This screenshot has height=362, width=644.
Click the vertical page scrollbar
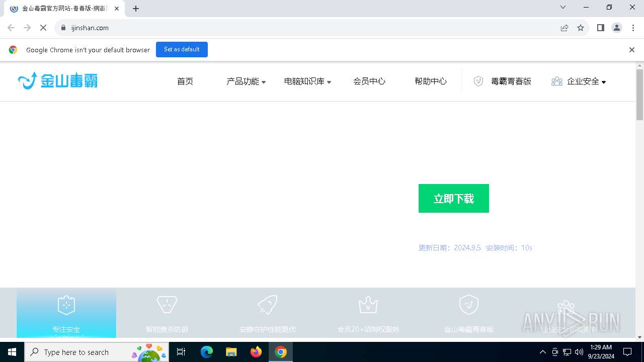point(639,95)
